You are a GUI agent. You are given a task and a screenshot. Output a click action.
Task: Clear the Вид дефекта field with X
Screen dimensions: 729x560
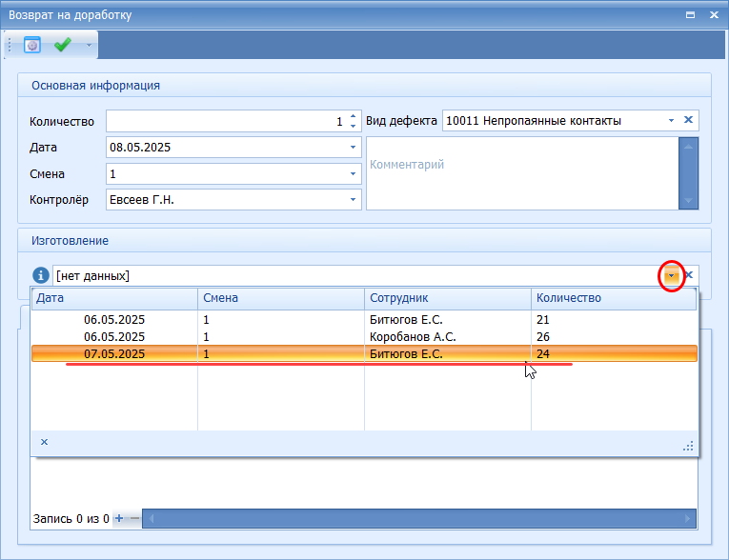click(x=689, y=121)
